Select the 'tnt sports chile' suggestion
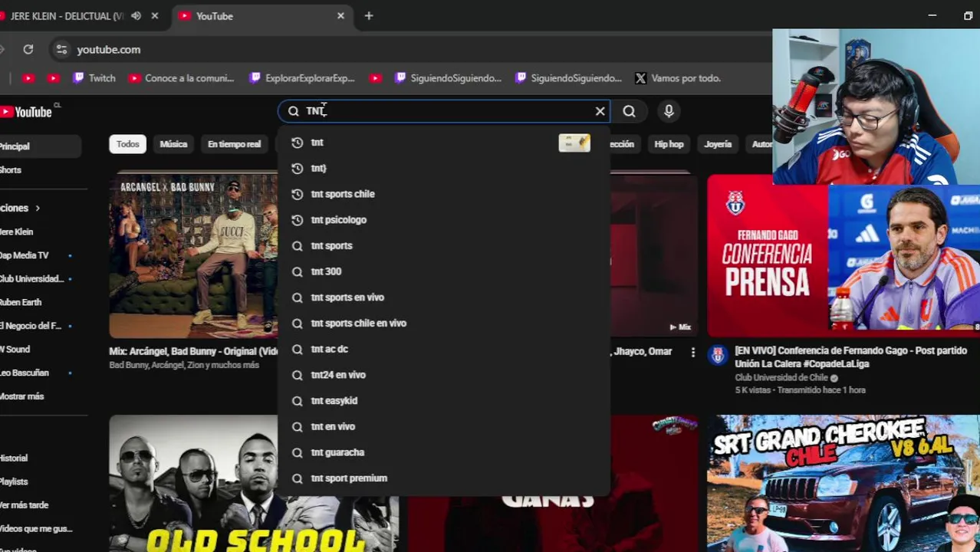Image resolution: width=980 pixels, height=552 pixels. coord(444,194)
